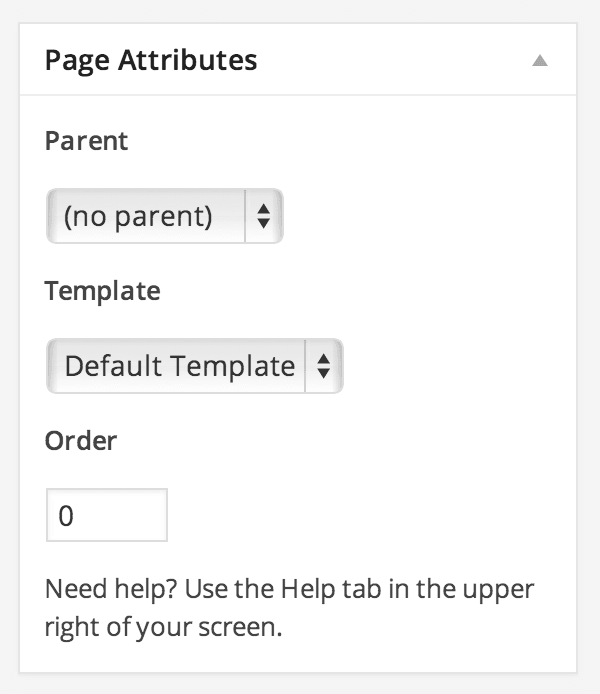
Task: Click the Parent field label
Action: point(87,140)
